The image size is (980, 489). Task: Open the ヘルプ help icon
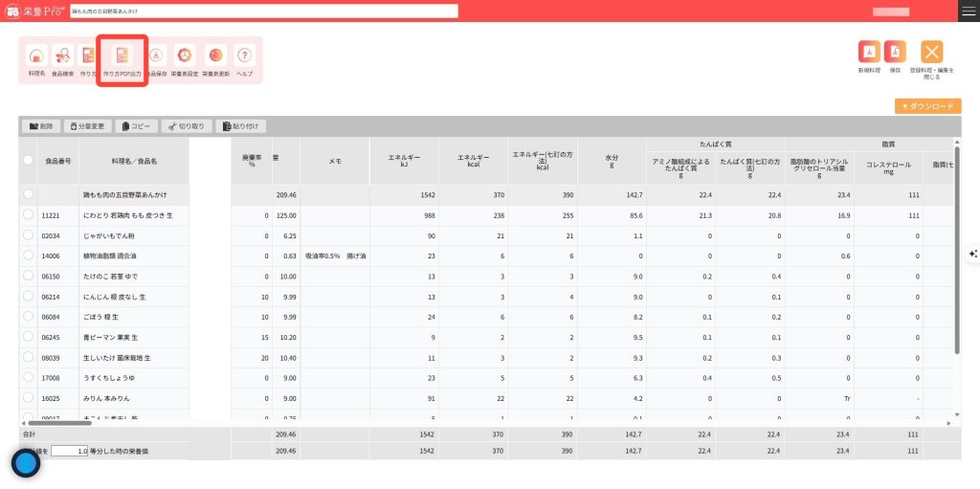point(245,56)
